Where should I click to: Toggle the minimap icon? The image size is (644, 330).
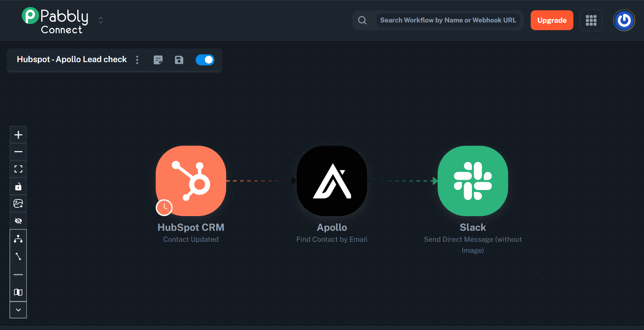pos(18,292)
